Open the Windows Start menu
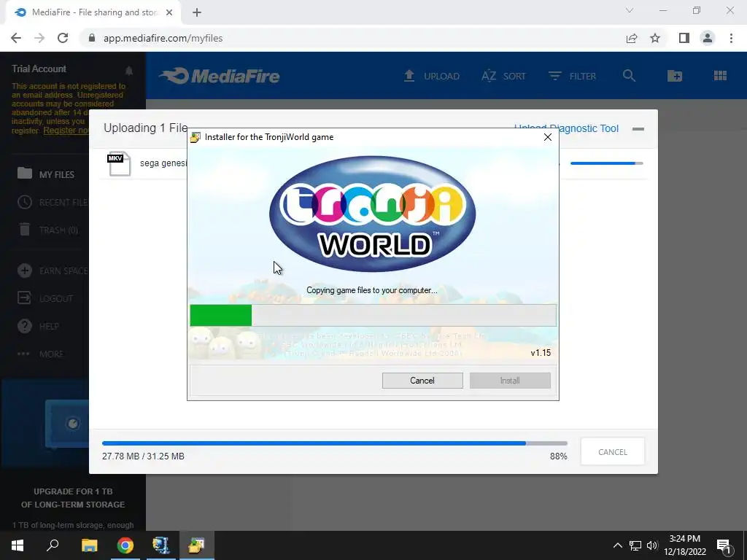The height and width of the screenshot is (560, 747). coord(18,545)
